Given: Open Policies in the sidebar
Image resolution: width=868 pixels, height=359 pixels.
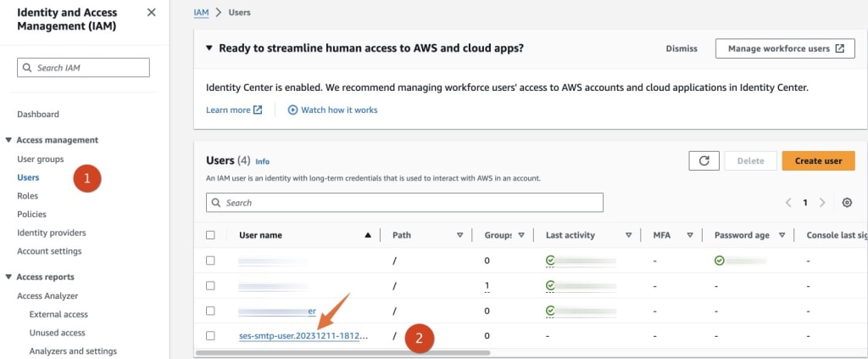Looking at the screenshot, I should [31, 214].
